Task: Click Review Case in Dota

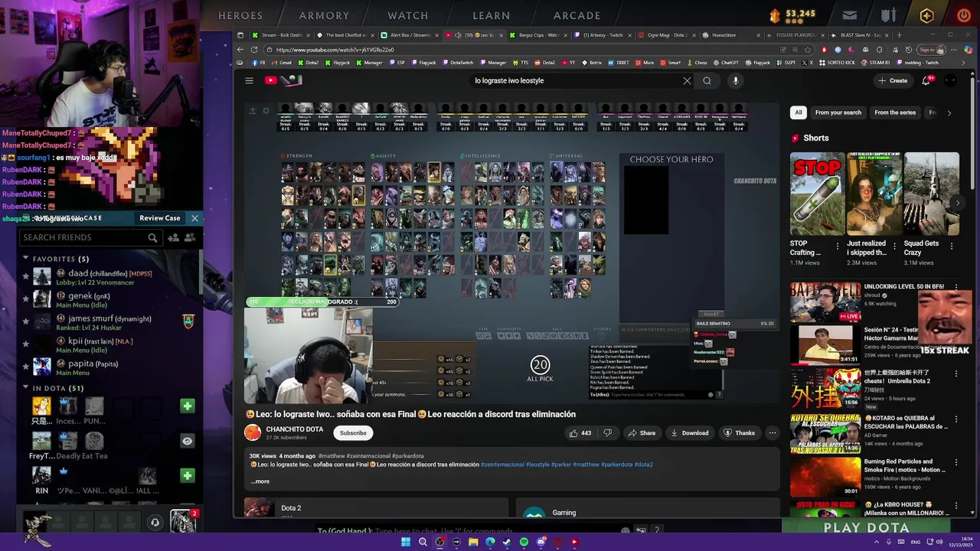Action: (x=160, y=218)
